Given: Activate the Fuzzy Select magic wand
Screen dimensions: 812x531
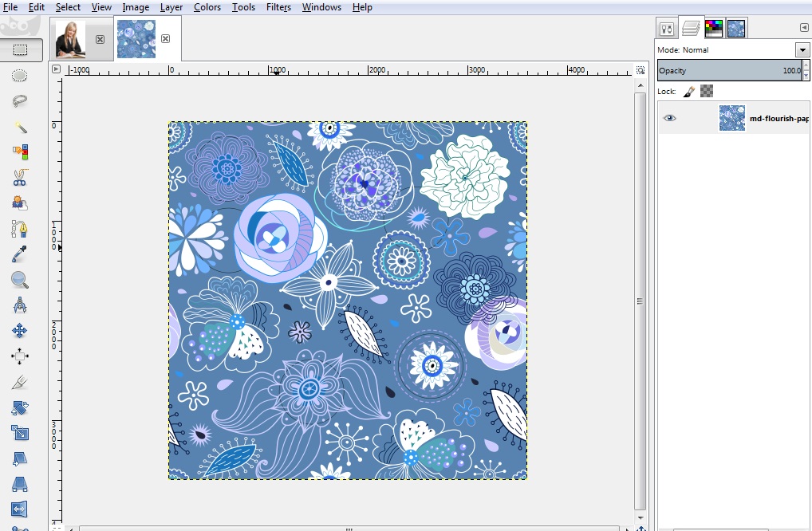Looking at the screenshot, I should point(20,127).
